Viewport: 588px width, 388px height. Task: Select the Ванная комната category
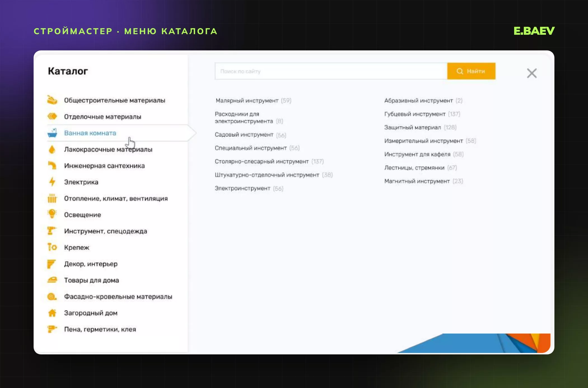pos(90,133)
